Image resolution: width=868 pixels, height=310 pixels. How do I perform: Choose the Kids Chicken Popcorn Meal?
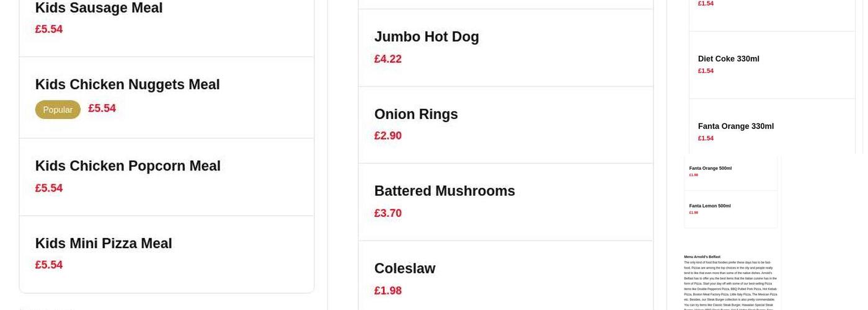128,166
